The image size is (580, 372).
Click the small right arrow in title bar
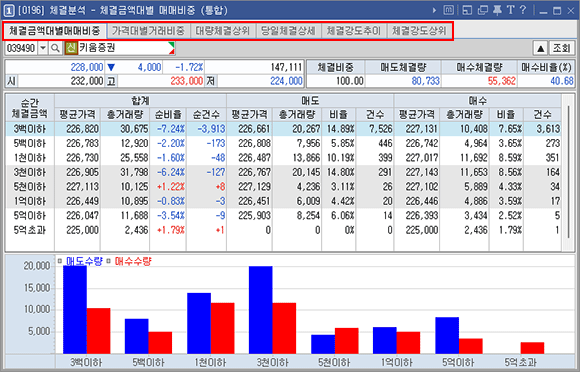(434, 10)
